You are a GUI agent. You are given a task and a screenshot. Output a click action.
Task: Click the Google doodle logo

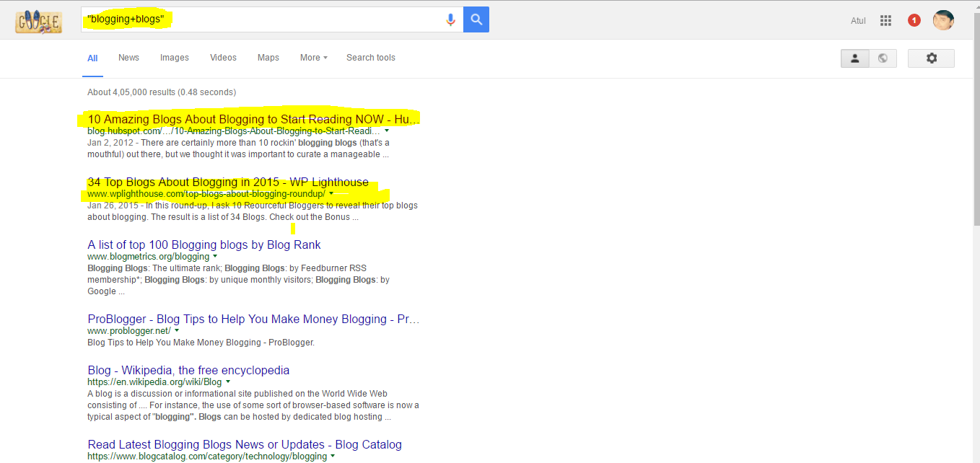pos(40,20)
